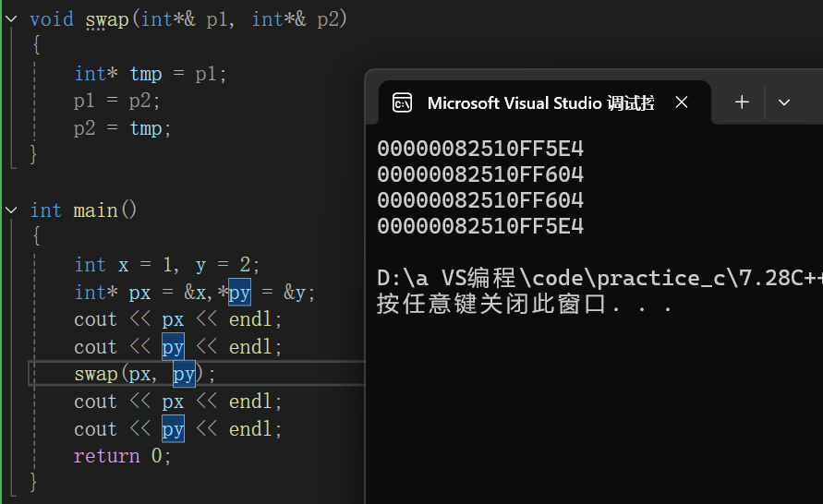This screenshot has width=823, height=504.
Task: Collapse the swap function code block
Action: [x=11, y=19]
